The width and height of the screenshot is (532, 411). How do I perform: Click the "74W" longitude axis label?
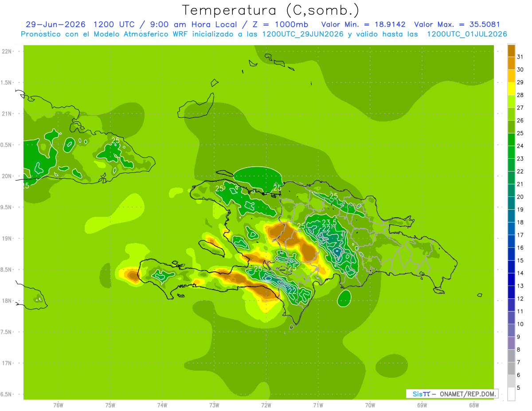[162, 405]
